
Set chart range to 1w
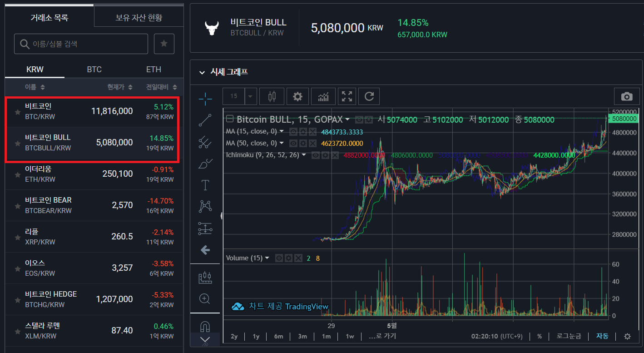pyautogui.click(x=350, y=337)
